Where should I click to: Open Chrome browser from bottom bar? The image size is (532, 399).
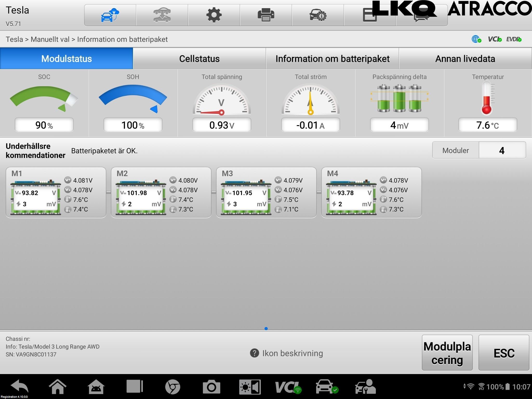coord(172,387)
